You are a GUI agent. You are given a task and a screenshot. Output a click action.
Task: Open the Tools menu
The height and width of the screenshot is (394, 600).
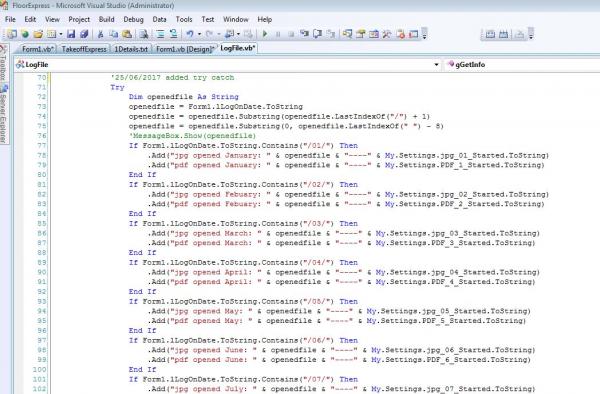pyautogui.click(x=184, y=20)
